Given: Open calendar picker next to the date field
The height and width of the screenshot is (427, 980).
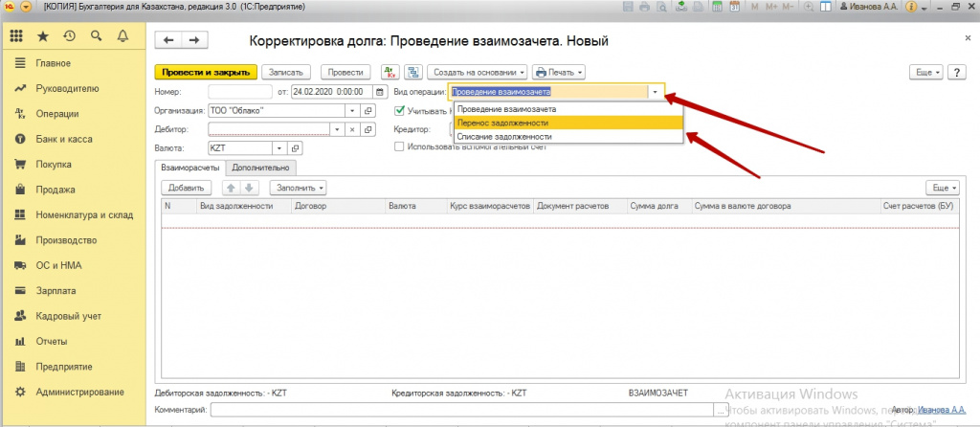Looking at the screenshot, I should tap(379, 91).
